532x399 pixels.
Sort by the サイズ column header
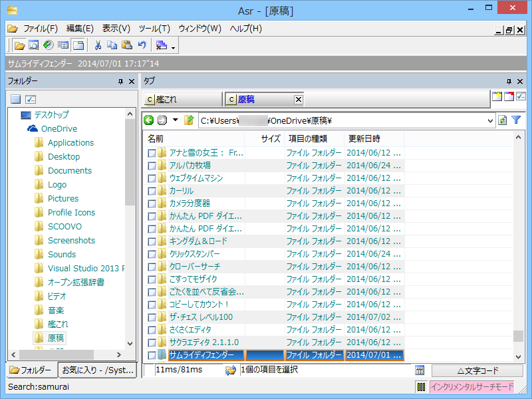265,139
